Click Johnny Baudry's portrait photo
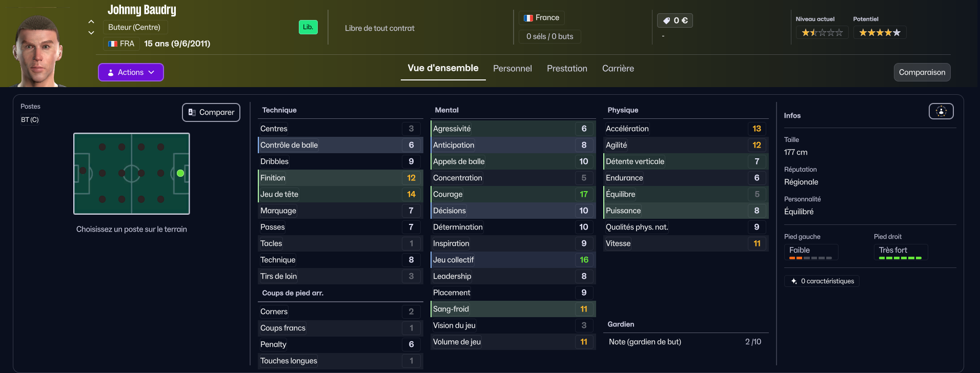 point(38,51)
